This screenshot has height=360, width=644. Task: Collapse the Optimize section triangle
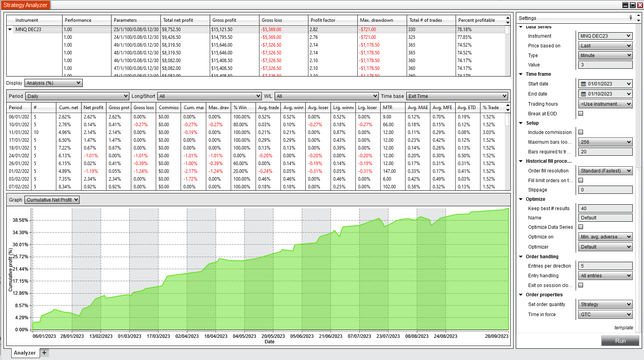(x=521, y=199)
